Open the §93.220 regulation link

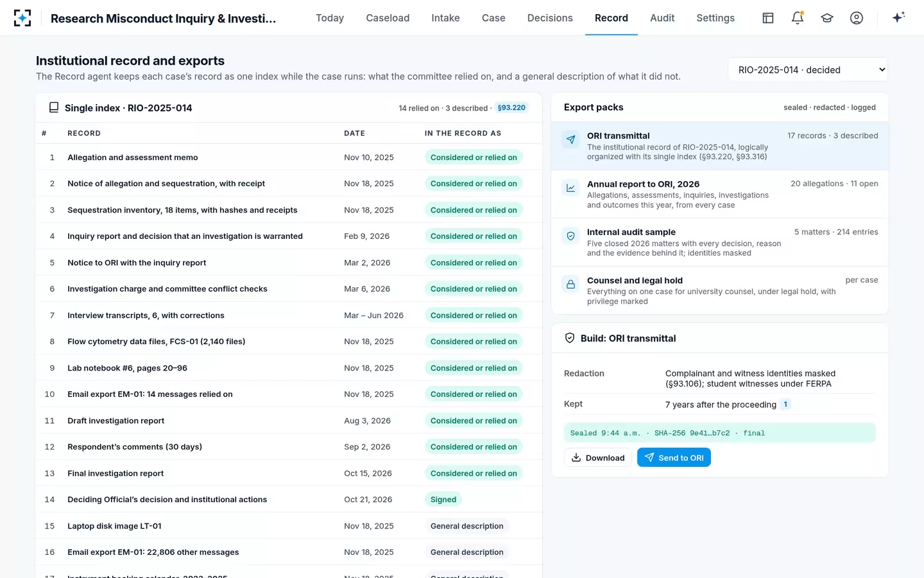click(x=511, y=108)
